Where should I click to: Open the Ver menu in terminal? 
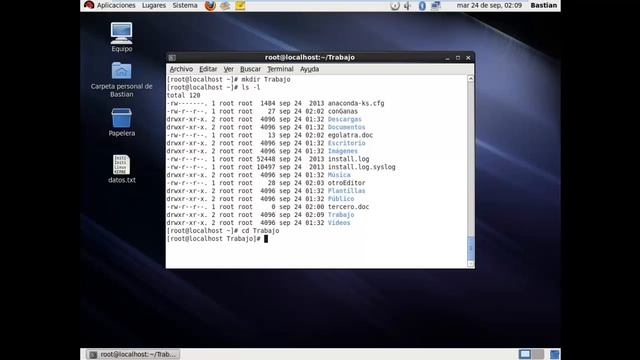coord(229,69)
